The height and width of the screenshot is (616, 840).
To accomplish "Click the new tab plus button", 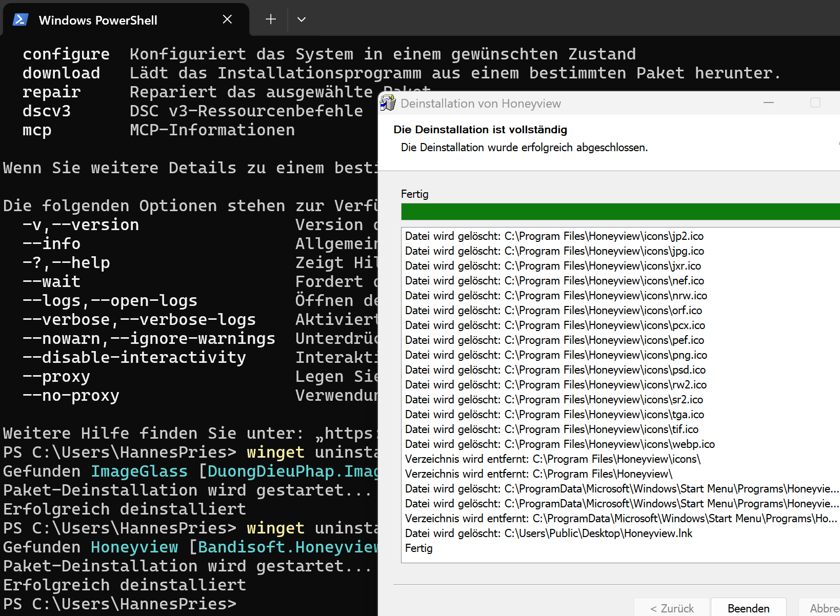I will coord(270,19).
